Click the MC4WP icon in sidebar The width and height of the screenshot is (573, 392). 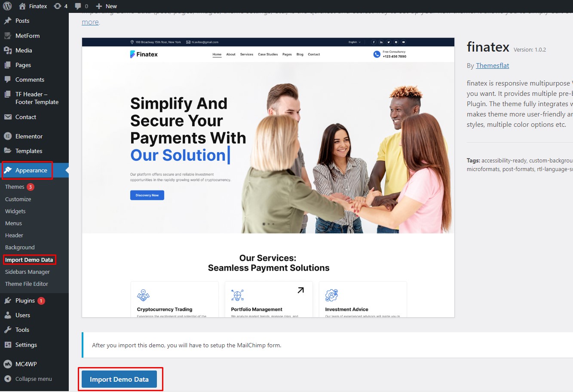click(8, 364)
